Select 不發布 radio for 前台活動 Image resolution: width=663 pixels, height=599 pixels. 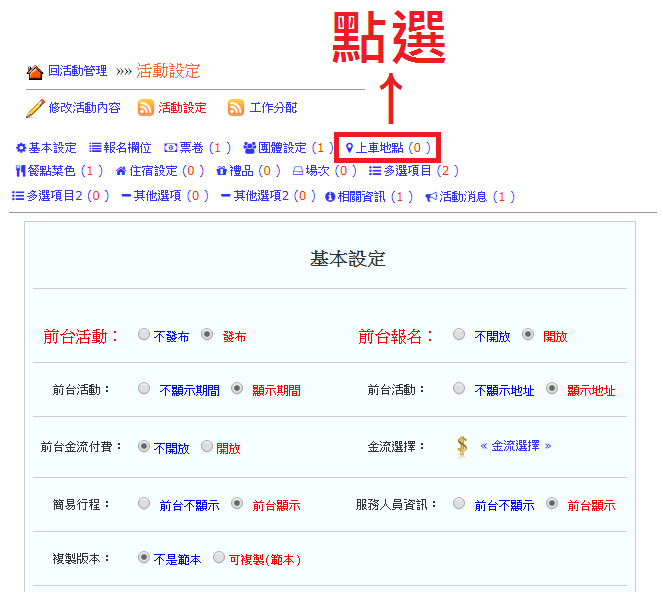pyautogui.click(x=144, y=335)
